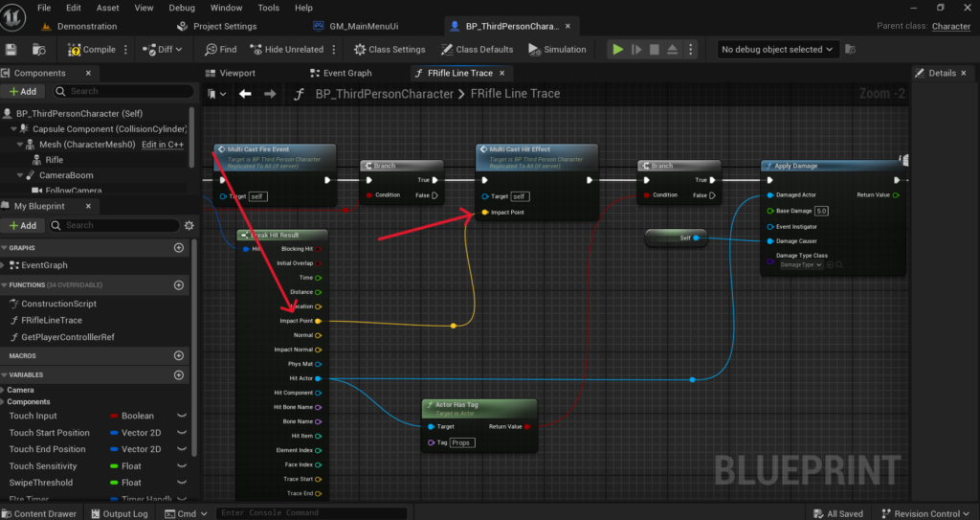Add a new variable with plus icon
This screenshot has width=980, height=520.
point(179,374)
